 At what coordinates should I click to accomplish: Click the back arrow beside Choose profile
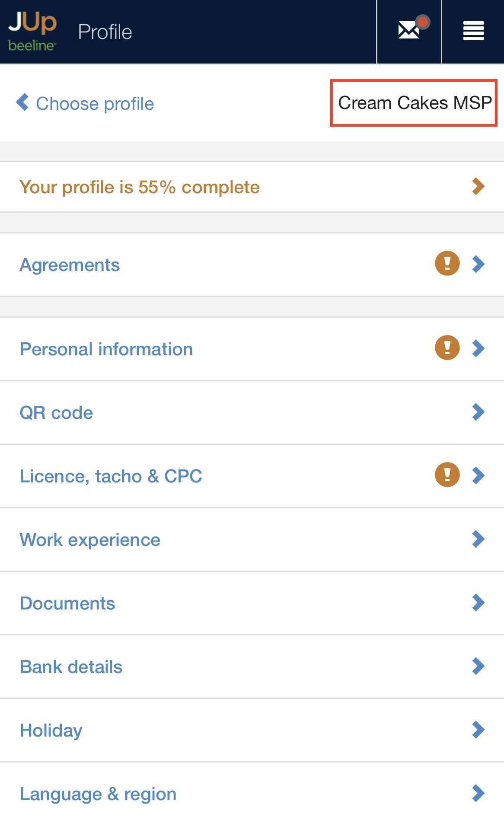pyautogui.click(x=22, y=102)
